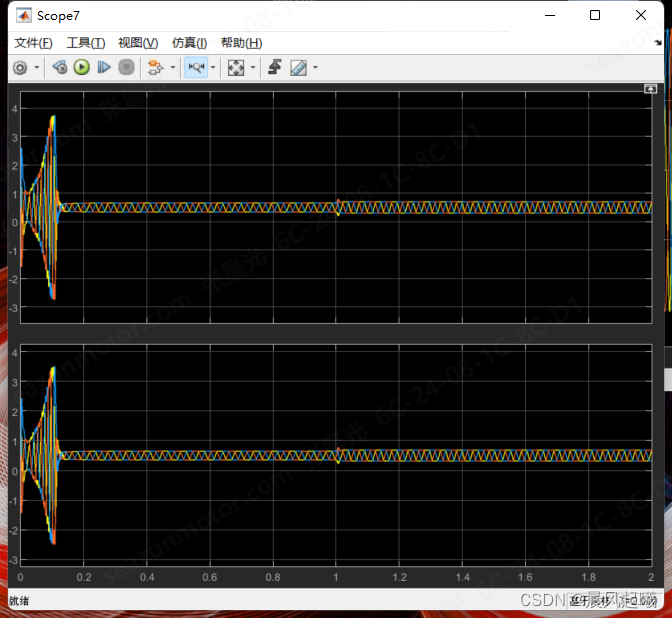
Task: Click the Scope7 title text
Action: click(x=58, y=16)
